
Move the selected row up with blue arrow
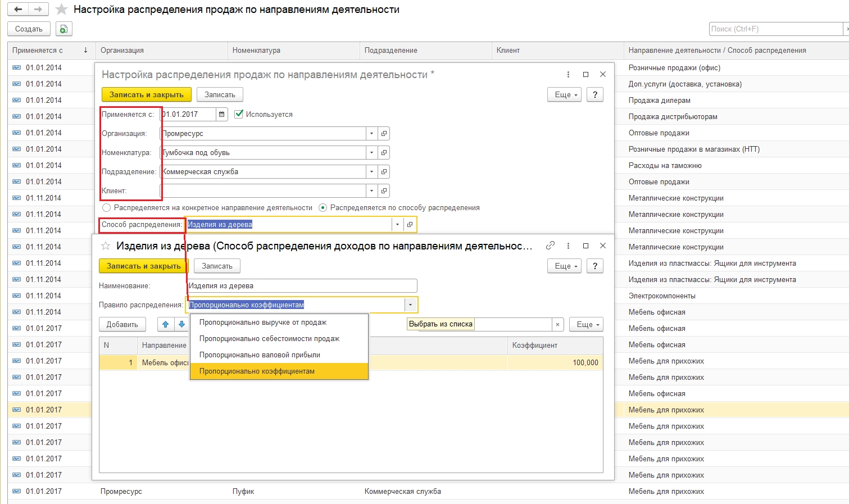[x=165, y=324]
